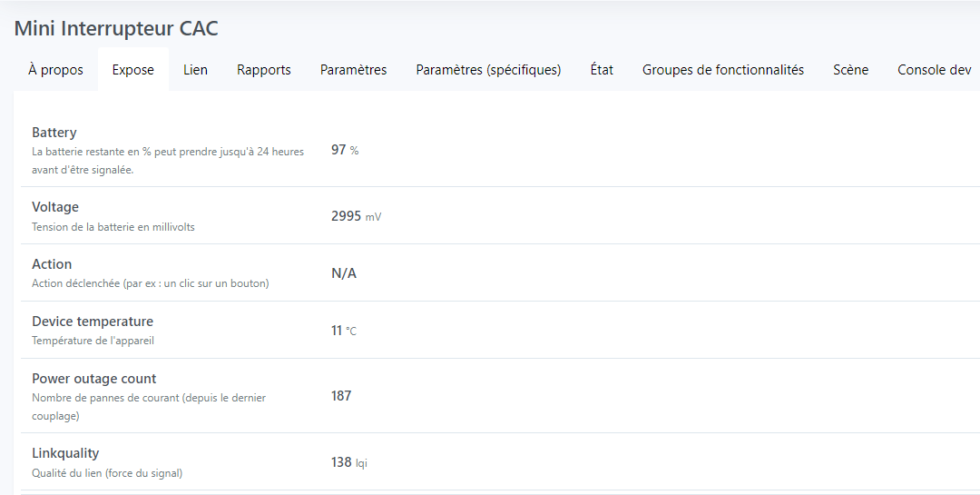Open Paramètres (spécifiques) tab

click(x=489, y=69)
